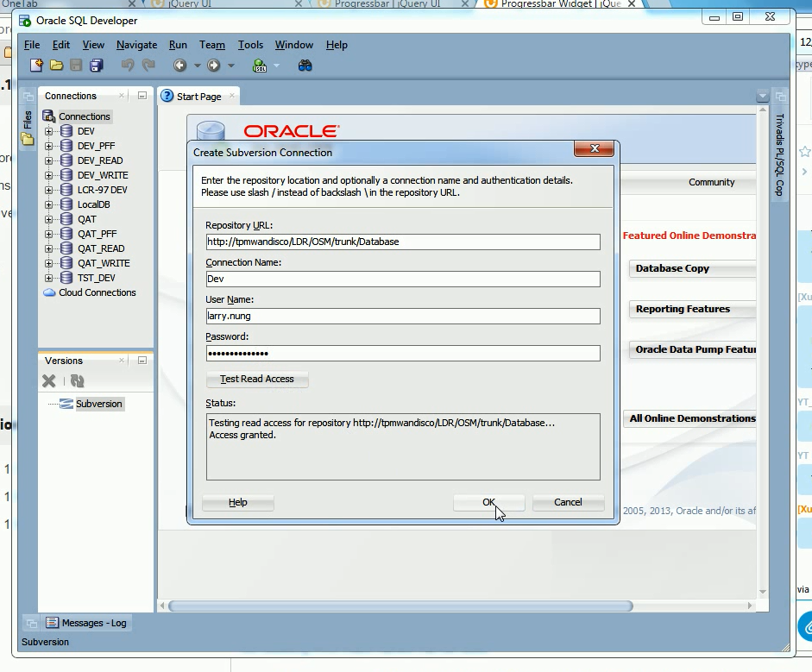This screenshot has width=812, height=672.
Task: Expand the LCR-97 DEV connection node
Action: 48,190
